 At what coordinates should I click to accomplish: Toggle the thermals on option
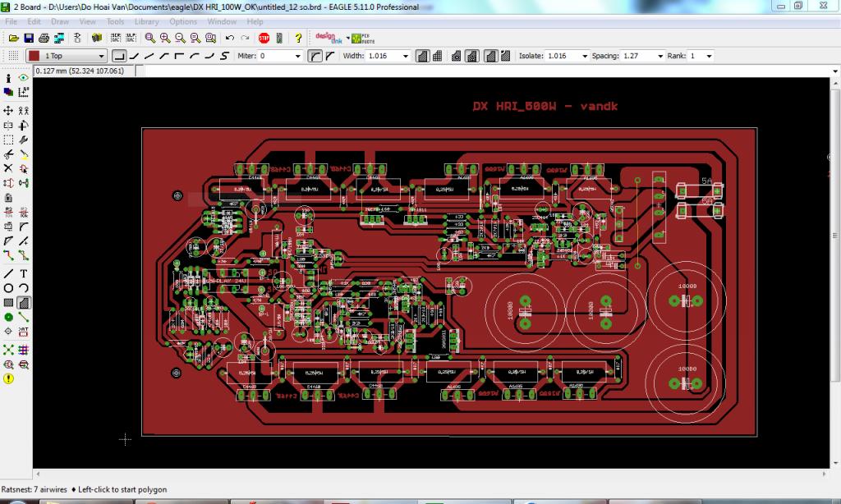(x=472, y=56)
